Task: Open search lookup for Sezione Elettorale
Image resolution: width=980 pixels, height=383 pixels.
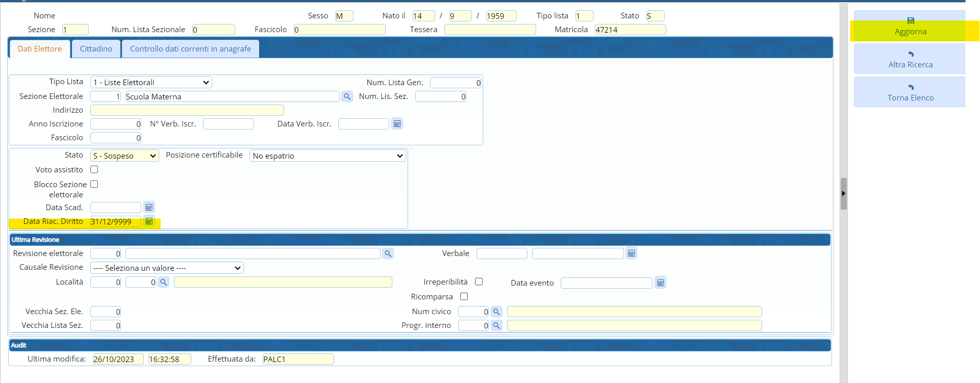Action: click(347, 96)
